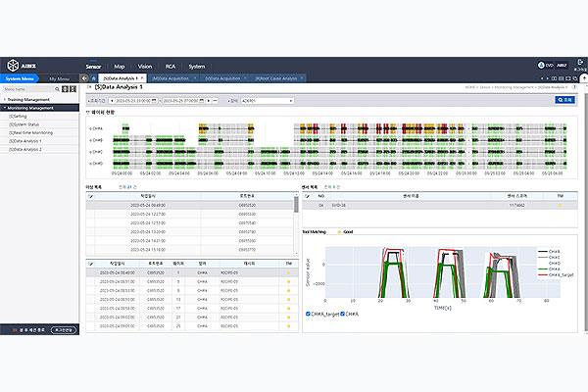The width and height of the screenshot is (588, 392).
Task: Toggle the CH#A checkbox under chart
Action: coord(342,314)
